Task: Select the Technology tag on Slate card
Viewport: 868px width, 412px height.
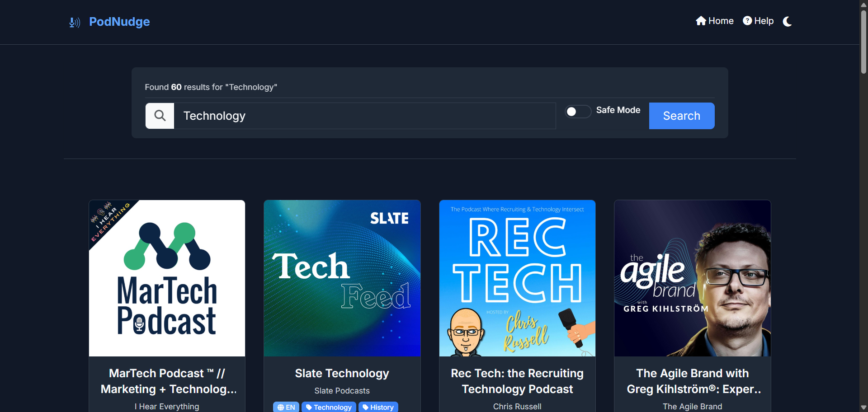Action: point(329,407)
